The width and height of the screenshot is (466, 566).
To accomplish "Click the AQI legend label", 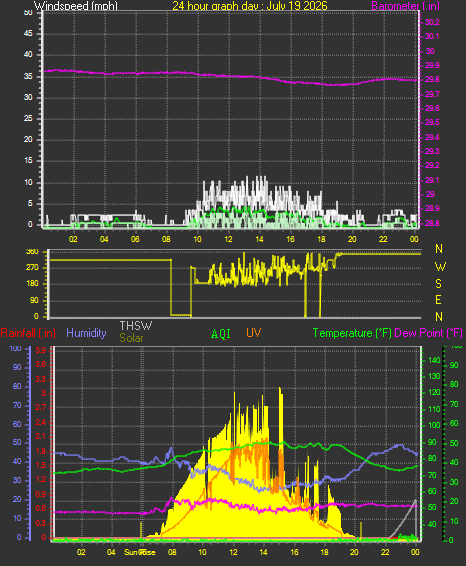I will pos(221,334).
